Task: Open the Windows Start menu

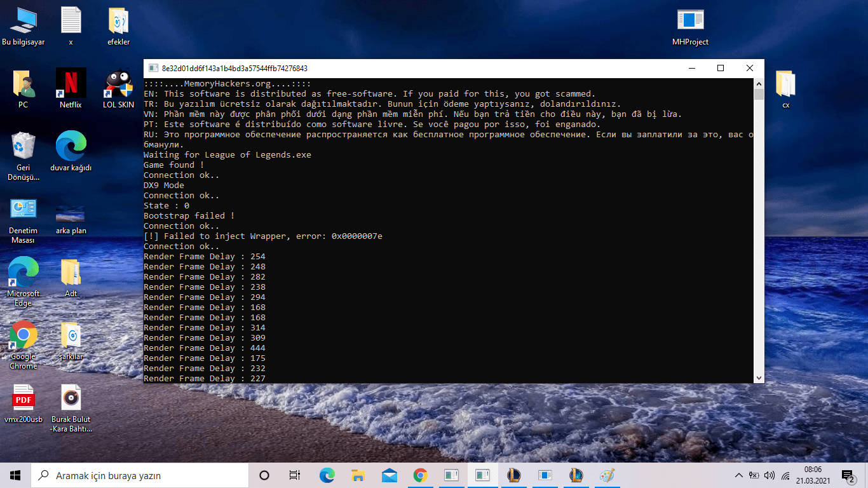Action: point(15,475)
